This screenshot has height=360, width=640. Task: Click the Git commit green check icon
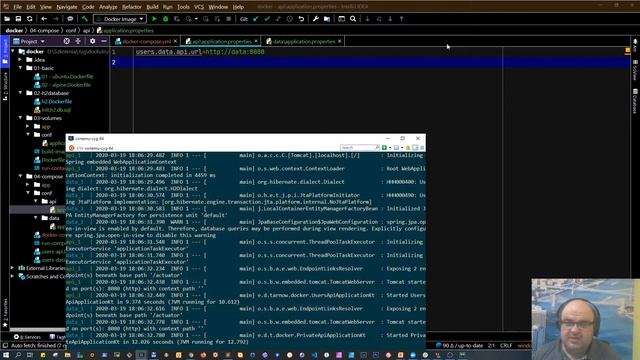pyautogui.click(x=267, y=19)
